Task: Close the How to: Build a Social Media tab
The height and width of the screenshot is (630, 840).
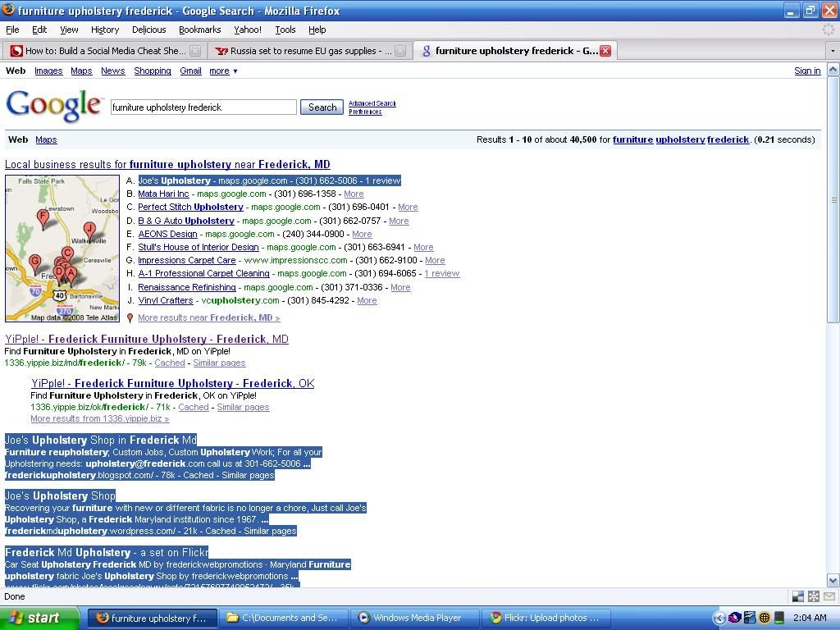Action: [195, 51]
